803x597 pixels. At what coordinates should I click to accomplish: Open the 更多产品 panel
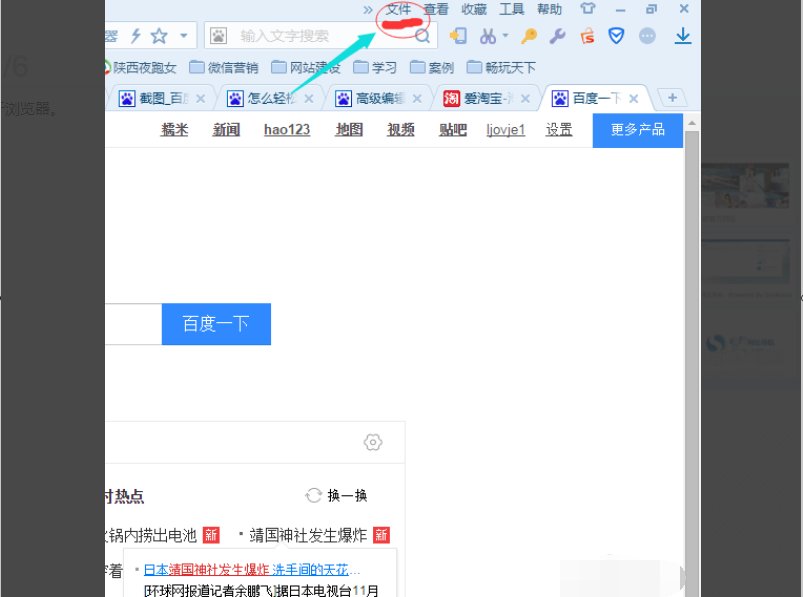point(637,130)
